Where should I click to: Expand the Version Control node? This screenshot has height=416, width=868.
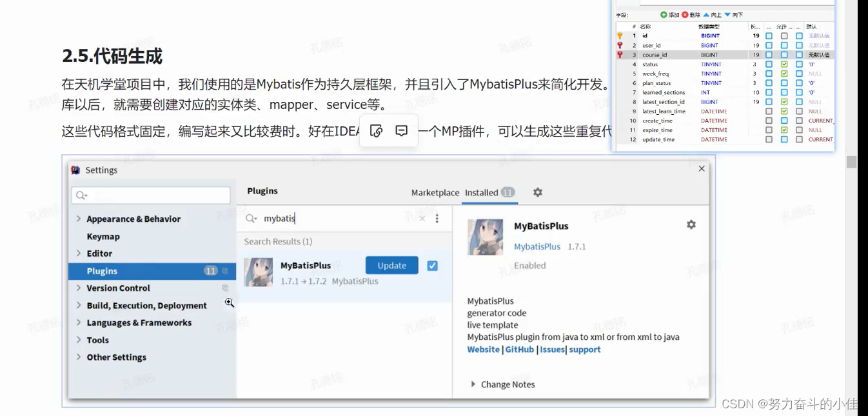(79, 288)
